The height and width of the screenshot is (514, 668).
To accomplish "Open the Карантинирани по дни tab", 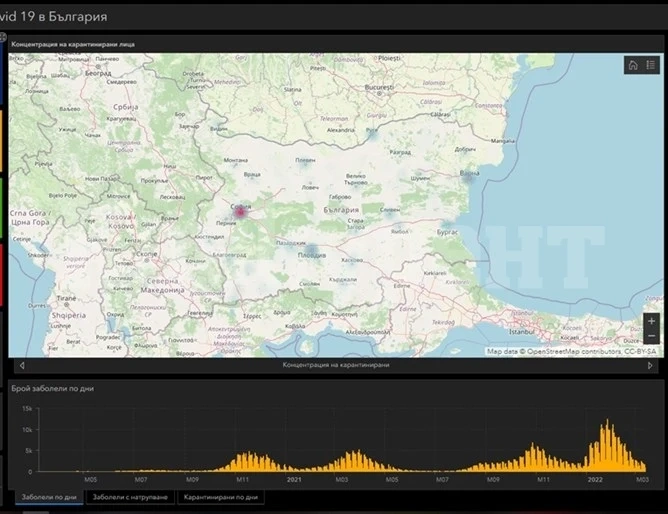I will click(x=221, y=497).
